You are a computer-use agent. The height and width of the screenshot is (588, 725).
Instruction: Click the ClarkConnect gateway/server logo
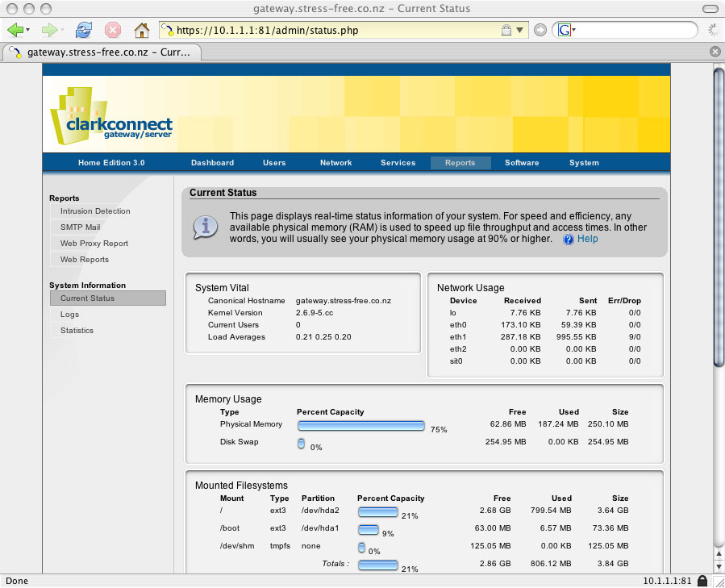click(x=111, y=115)
